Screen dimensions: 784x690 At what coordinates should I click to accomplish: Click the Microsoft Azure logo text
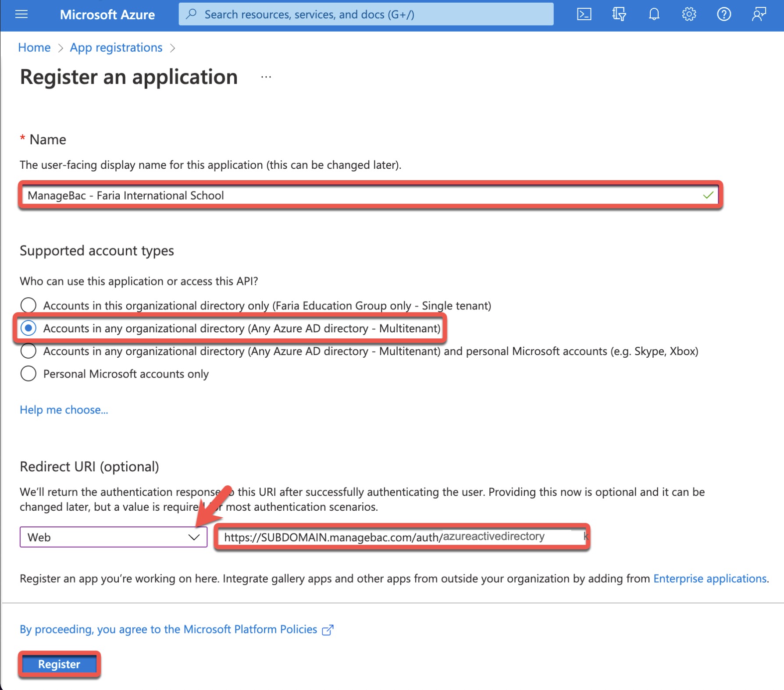coord(107,14)
